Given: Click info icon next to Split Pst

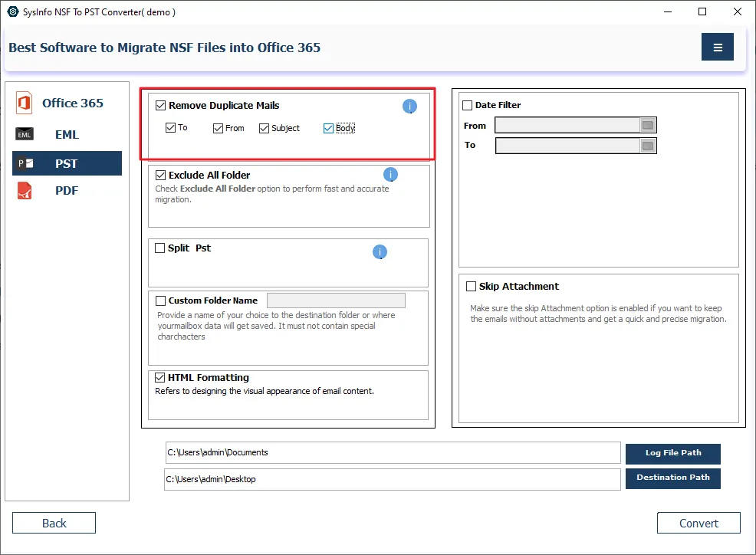Looking at the screenshot, I should 380,252.
